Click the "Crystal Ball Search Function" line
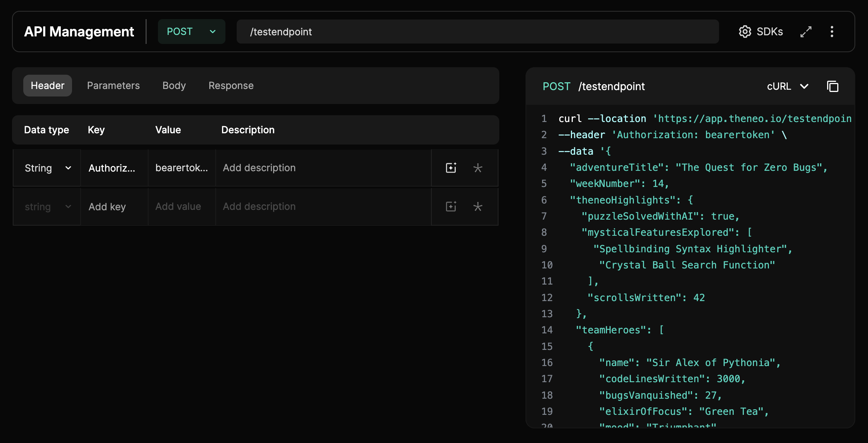Screen dimensions: 868x443 687,265
